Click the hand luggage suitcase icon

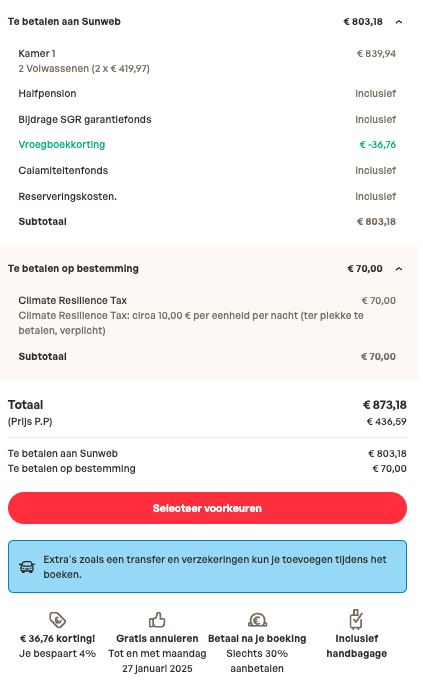click(x=356, y=619)
